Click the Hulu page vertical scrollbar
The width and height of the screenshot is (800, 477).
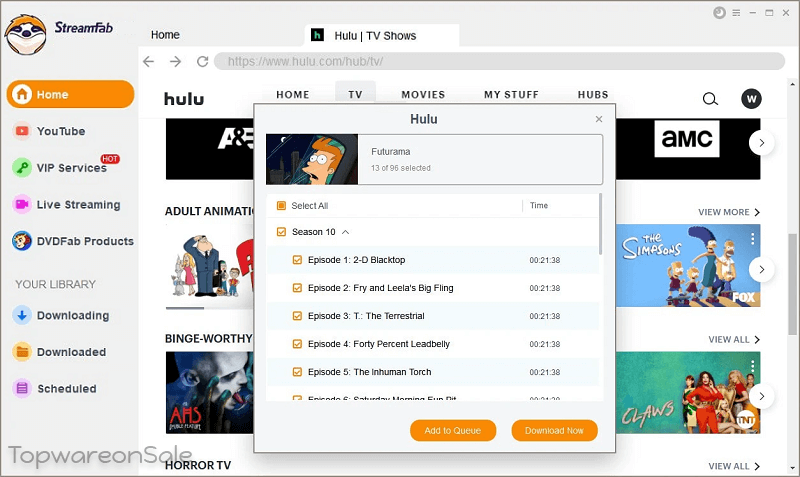click(792, 284)
